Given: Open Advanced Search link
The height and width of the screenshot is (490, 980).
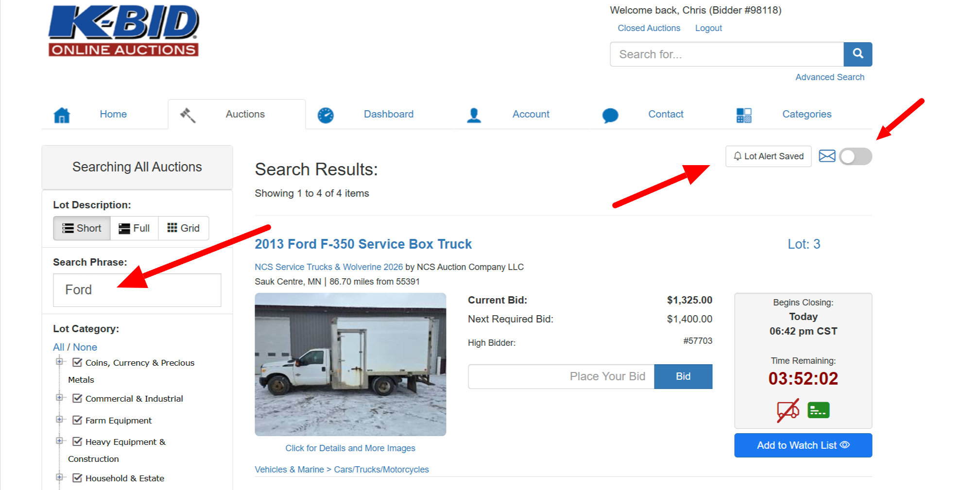Looking at the screenshot, I should [x=829, y=77].
